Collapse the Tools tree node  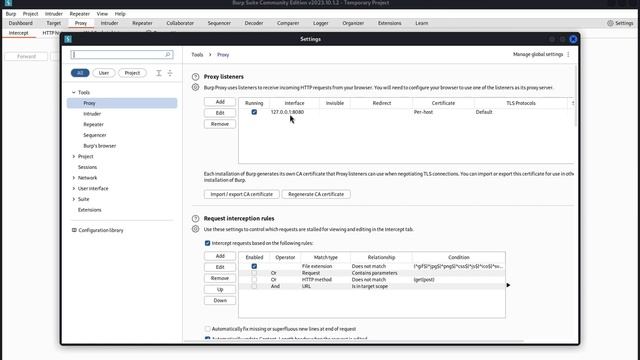tap(74, 93)
